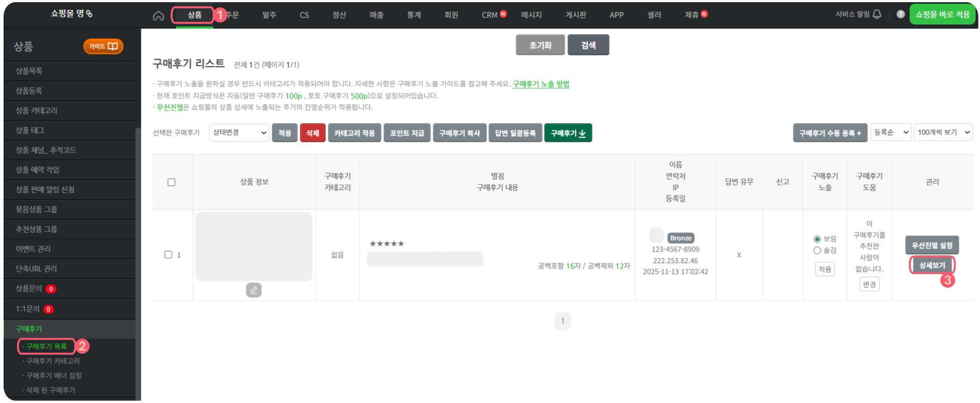Open the 매출 top menu
Image resolution: width=980 pixels, height=403 pixels.
click(x=377, y=15)
